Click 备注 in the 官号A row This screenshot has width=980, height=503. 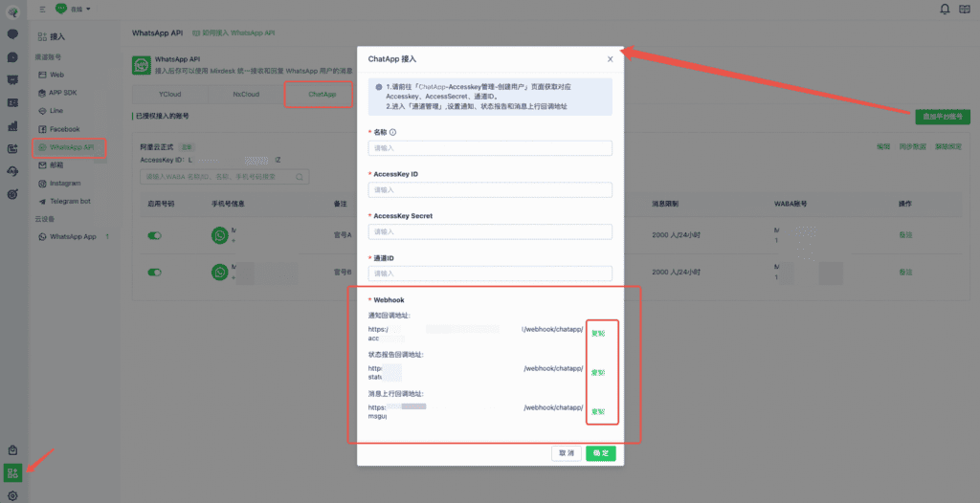click(905, 235)
